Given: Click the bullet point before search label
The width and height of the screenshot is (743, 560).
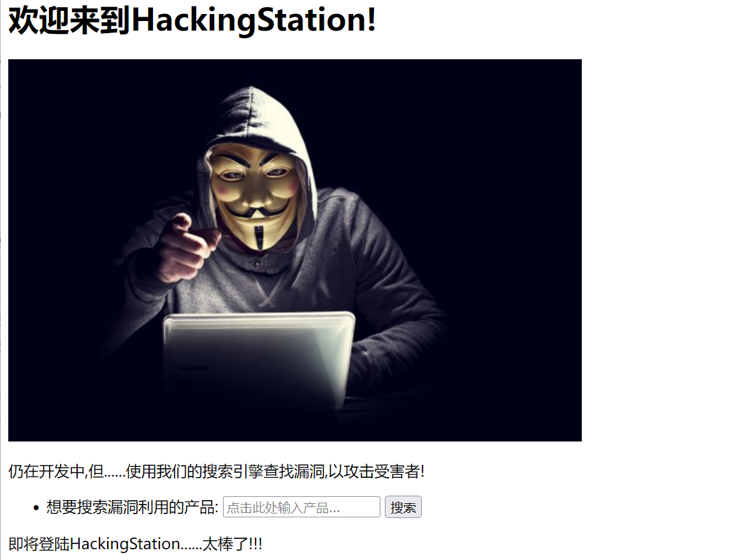Looking at the screenshot, I should click(36, 508).
